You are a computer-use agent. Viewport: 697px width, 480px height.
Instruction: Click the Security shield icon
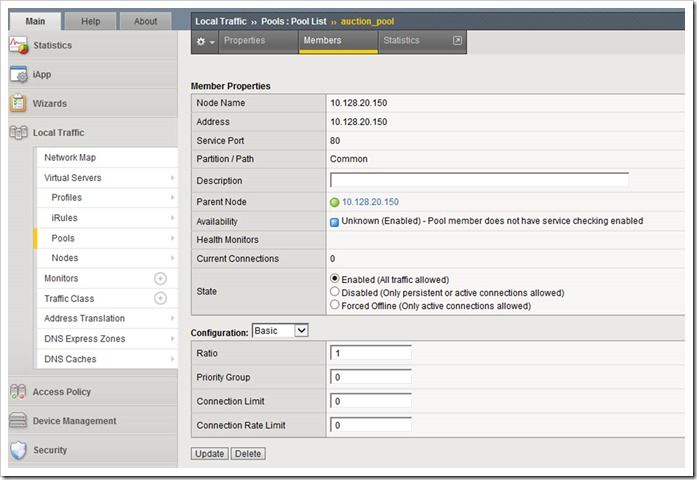point(17,450)
